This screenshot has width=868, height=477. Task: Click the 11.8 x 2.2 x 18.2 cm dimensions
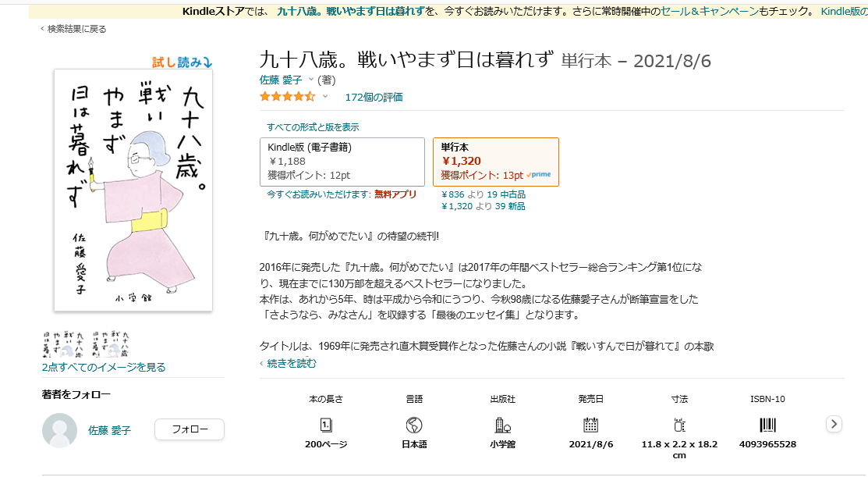679,450
